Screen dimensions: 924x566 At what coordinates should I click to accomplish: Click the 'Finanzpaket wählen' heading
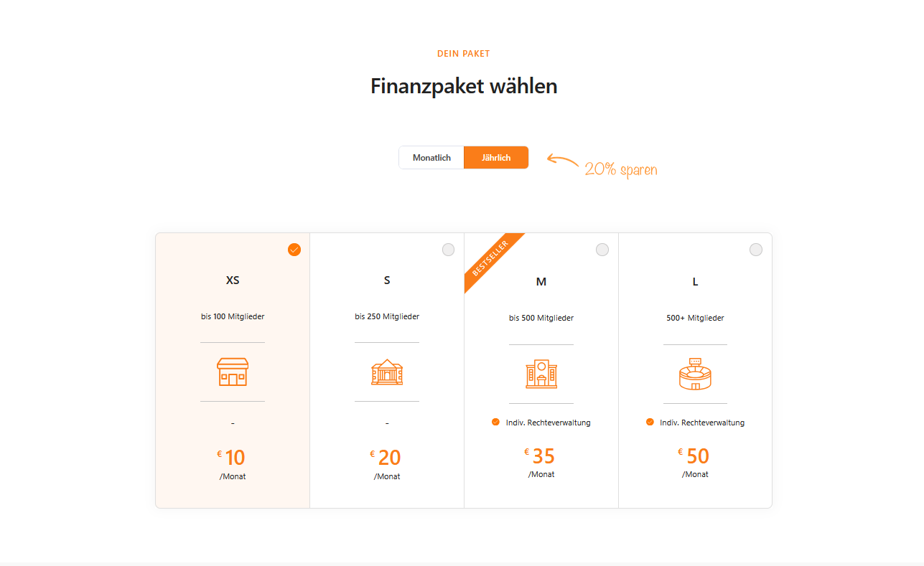(464, 86)
